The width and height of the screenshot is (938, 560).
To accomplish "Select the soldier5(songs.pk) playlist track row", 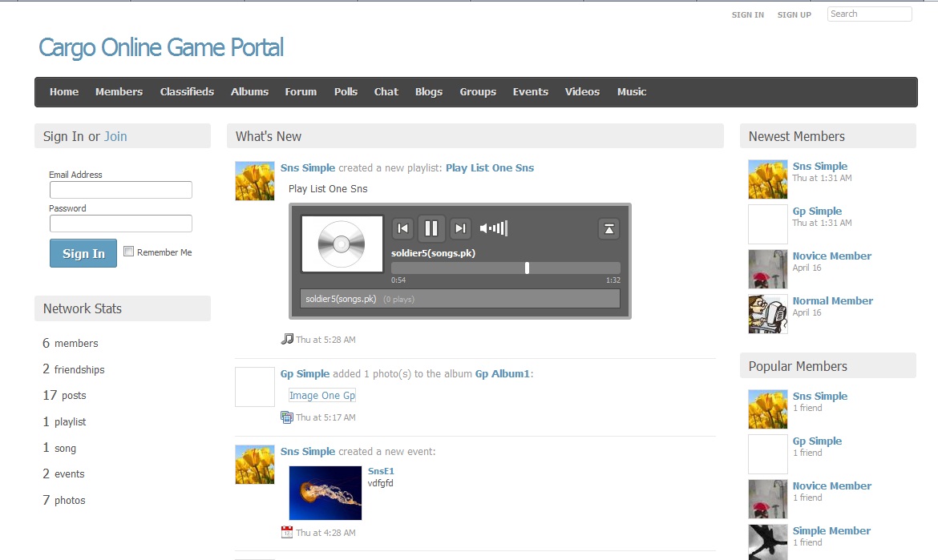I will tap(459, 299).
